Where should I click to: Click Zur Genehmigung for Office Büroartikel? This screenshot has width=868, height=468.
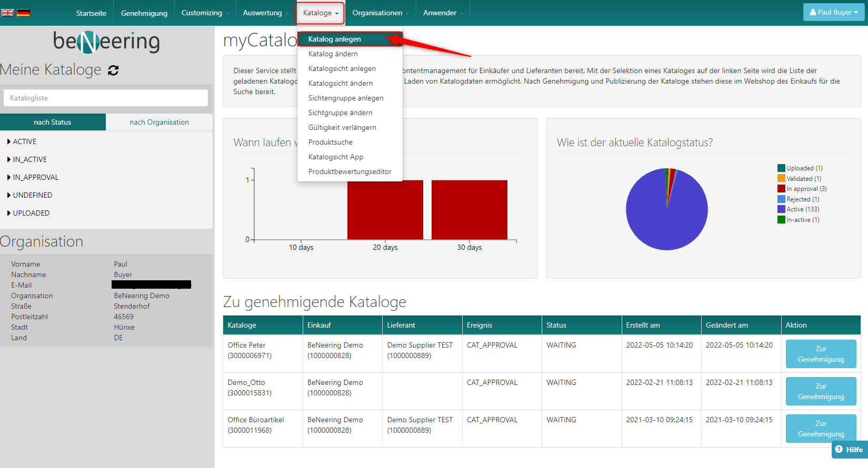821,429
